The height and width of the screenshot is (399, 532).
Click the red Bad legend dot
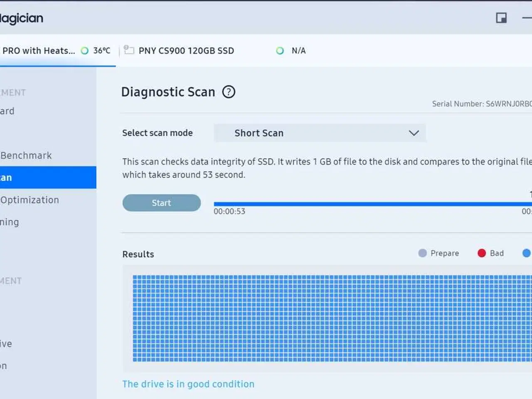pyautogui.click(x=482, y=253)
